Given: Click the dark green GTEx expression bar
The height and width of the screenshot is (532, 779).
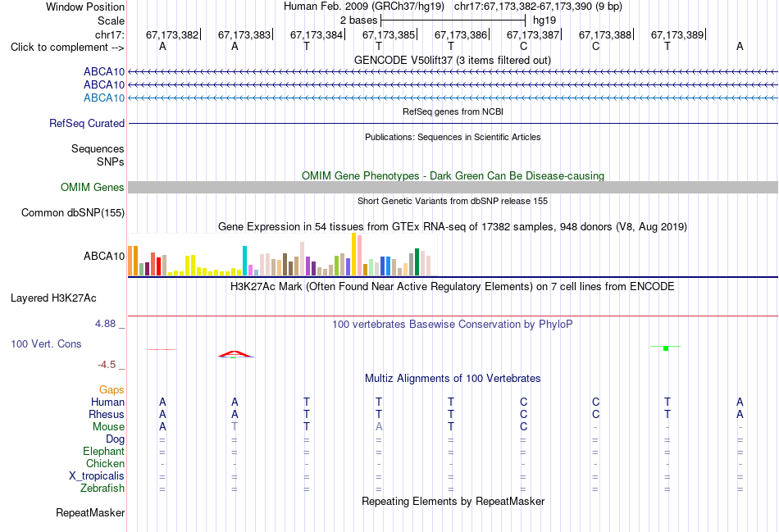Looking at the screenshot, I should click(417, 261).
